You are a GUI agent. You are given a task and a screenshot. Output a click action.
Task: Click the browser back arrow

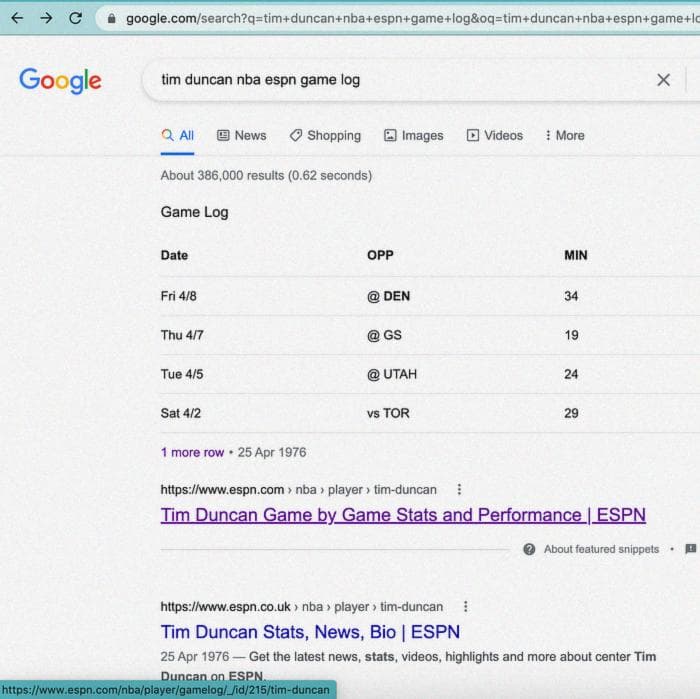click(x=17, y=18)
